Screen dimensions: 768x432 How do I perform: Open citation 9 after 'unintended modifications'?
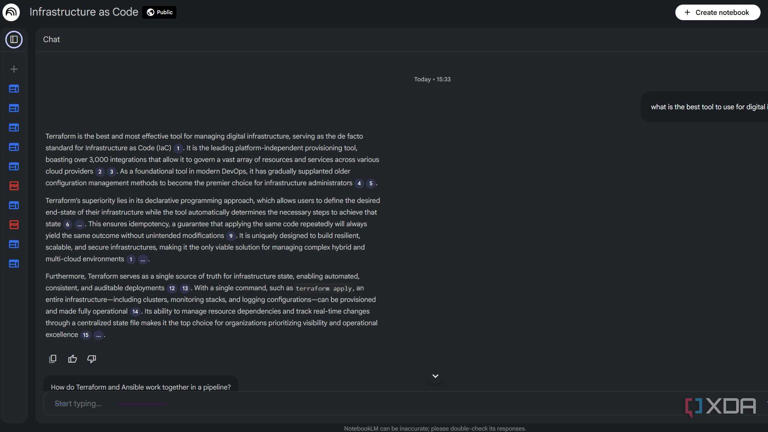click(231, 236)
